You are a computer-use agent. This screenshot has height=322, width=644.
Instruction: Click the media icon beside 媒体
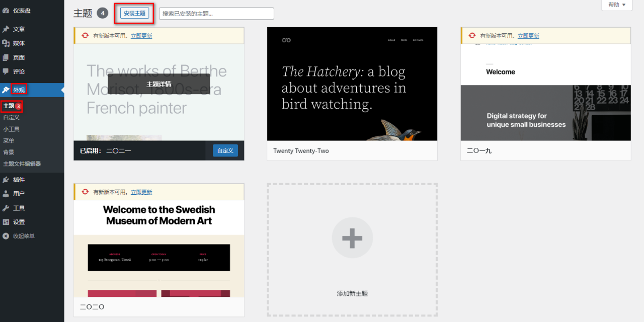6,43
